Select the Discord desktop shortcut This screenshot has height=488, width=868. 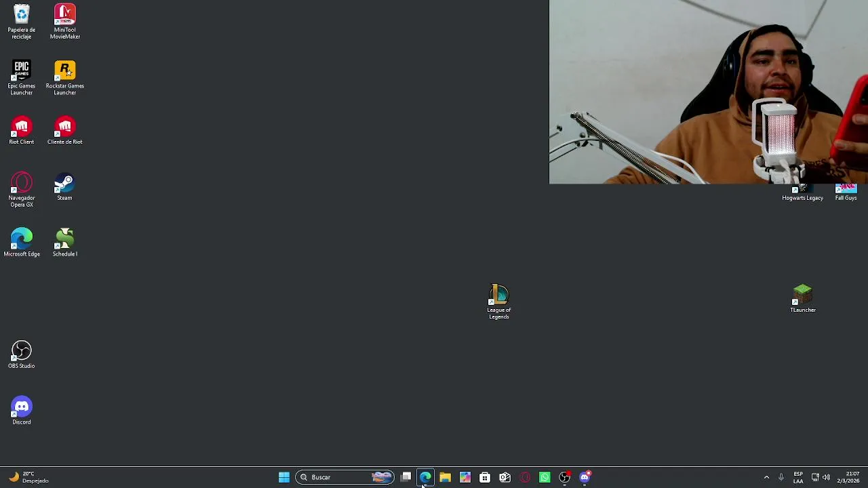(x=22, y=411)
